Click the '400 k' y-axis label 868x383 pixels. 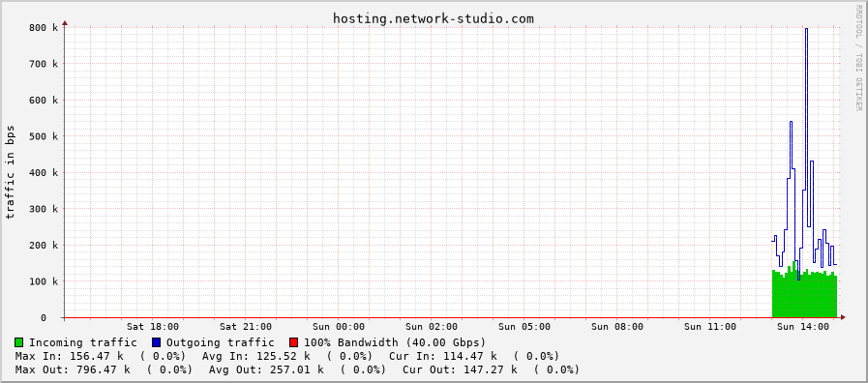click(44, 173)
